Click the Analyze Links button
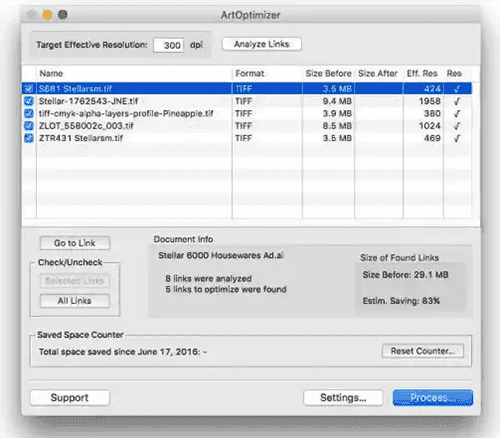 262,44
